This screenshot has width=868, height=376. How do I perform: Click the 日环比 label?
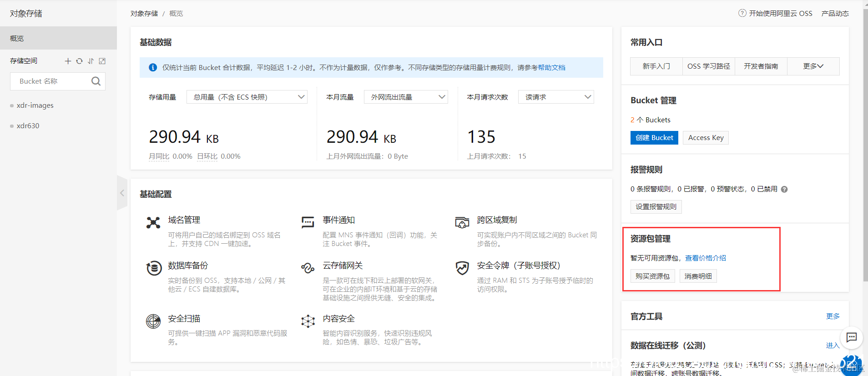[207, 156]
